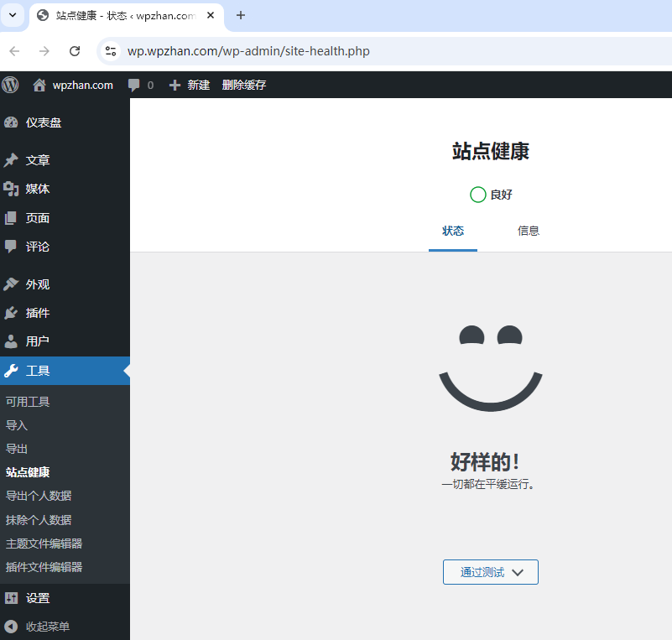672x640 pixels.
Task: Open the 媒体 media library icon
Action: (x=11, y=189)
